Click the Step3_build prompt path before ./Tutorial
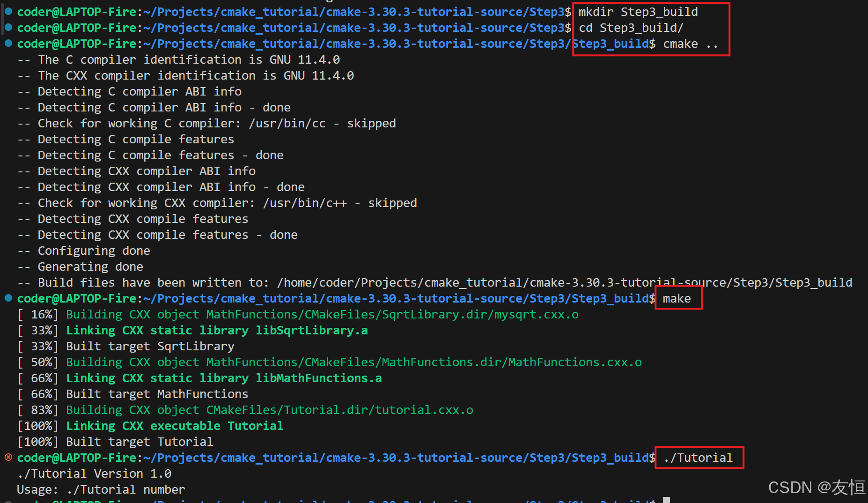 [396, 458]
